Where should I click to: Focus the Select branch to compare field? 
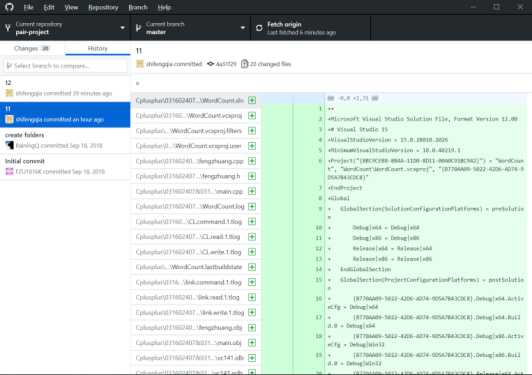(x=65, y=65)
